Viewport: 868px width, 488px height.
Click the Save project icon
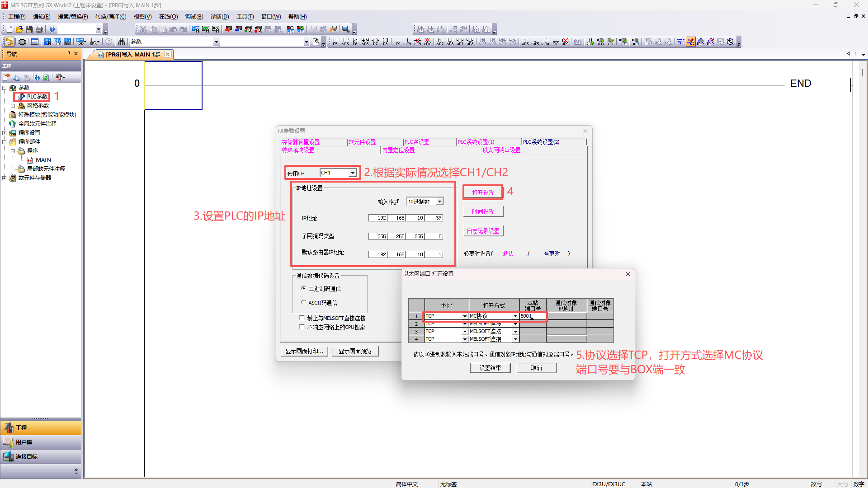(29, 29)
